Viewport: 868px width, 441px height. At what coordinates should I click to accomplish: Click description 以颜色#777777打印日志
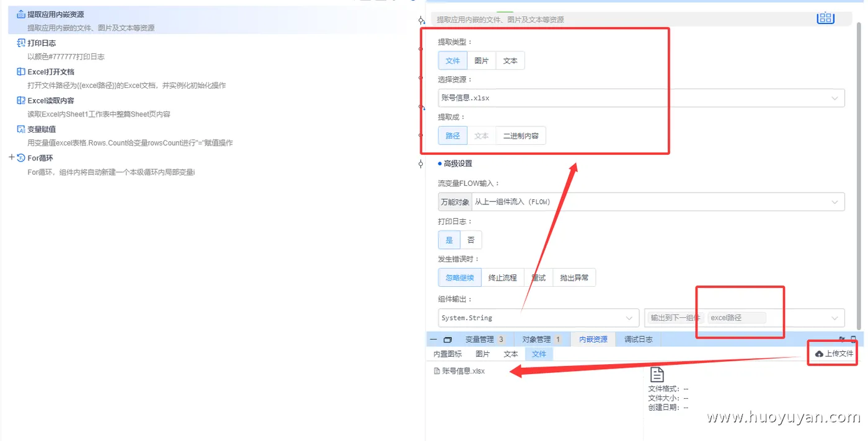click(x=66, y=56)
